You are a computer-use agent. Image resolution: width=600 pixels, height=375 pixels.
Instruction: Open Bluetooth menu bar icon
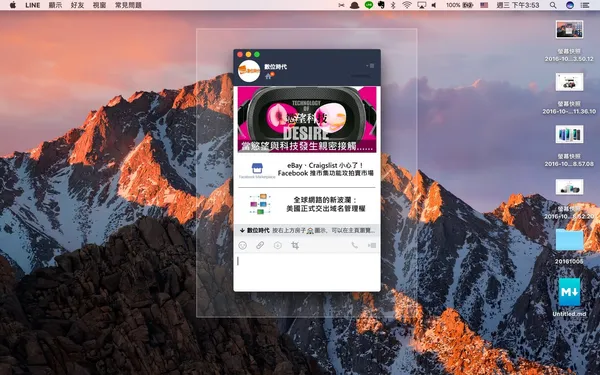[x=393, y=5]
